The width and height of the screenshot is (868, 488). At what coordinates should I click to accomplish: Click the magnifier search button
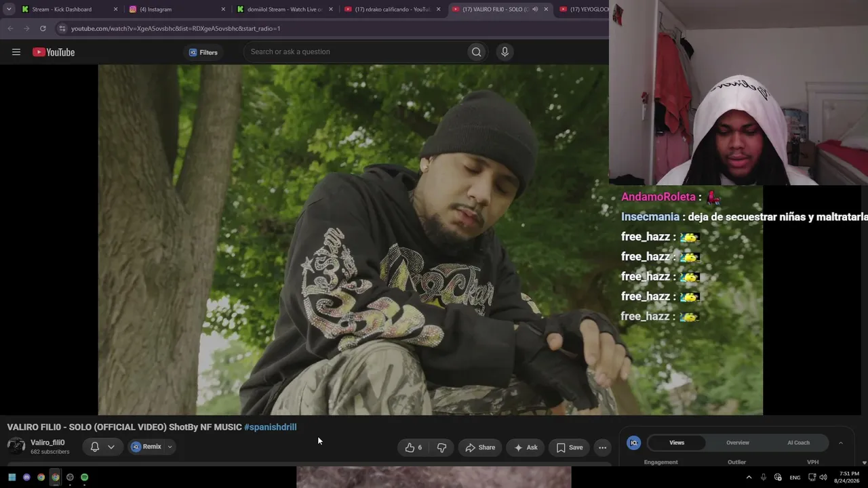pyautogui.click(x=477, y=52)
